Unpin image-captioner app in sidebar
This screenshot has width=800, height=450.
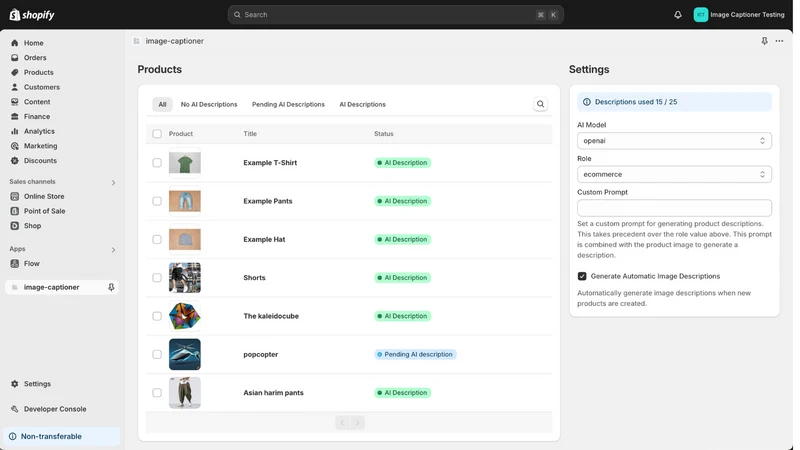pyautogui.click(x=111, y=287)
